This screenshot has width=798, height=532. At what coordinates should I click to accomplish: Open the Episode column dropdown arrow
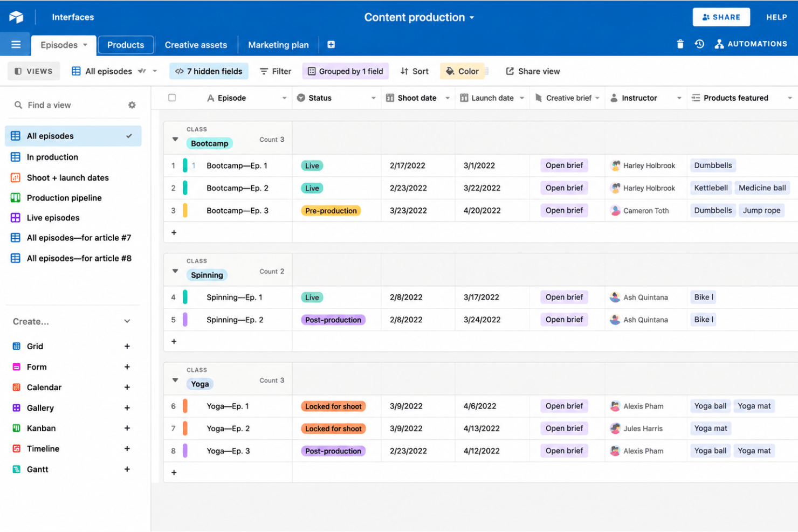click(x=284, y=98)
